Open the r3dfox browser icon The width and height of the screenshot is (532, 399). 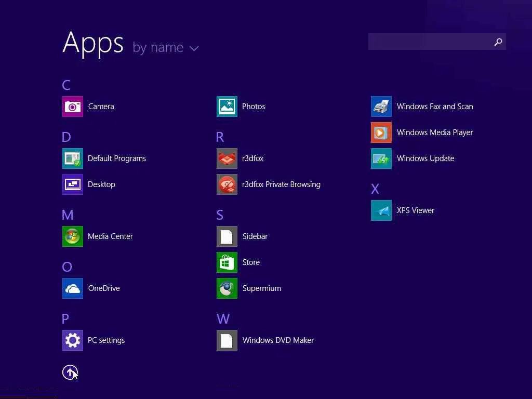(x=227, y=158)
